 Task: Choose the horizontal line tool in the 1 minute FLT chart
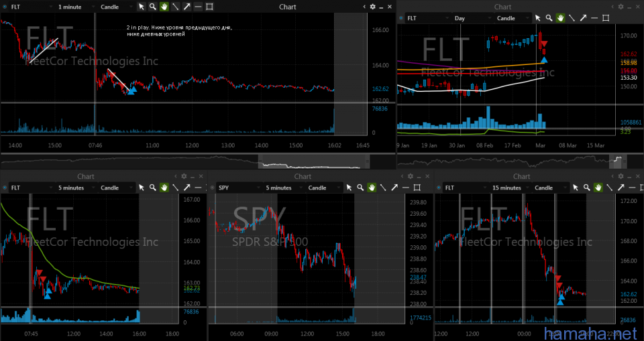198,7
